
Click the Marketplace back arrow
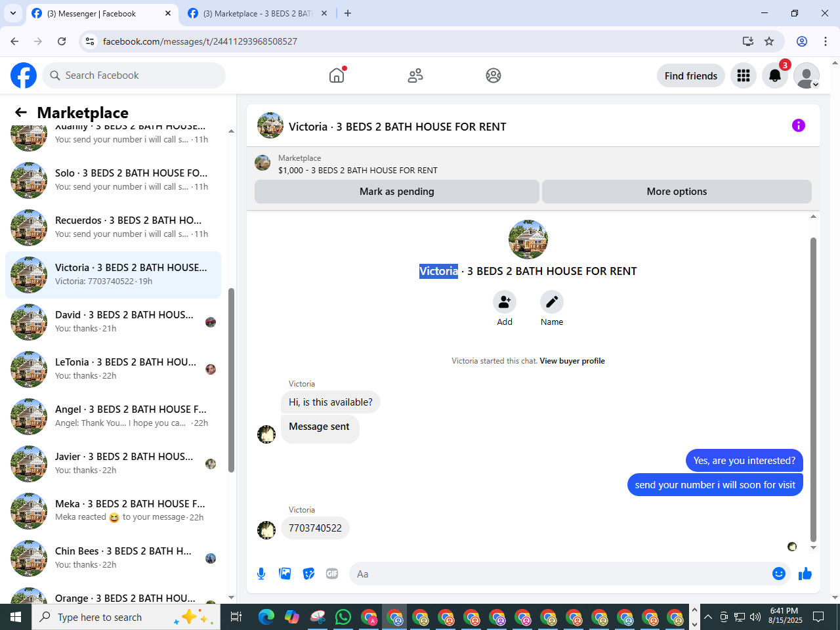point(21,112)
